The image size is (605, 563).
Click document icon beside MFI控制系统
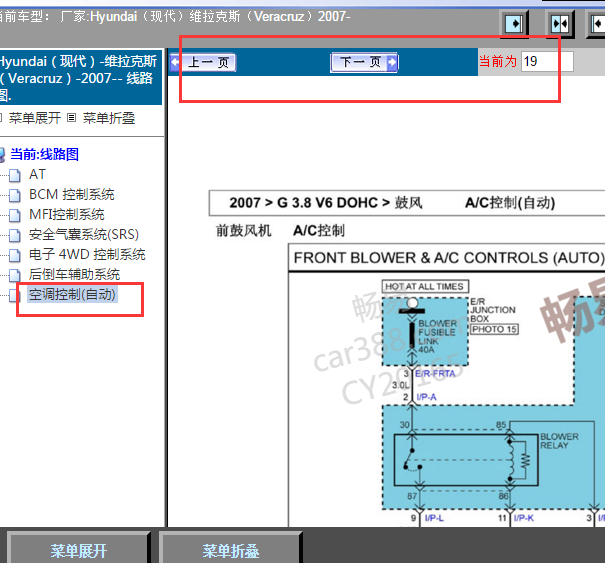15,215
